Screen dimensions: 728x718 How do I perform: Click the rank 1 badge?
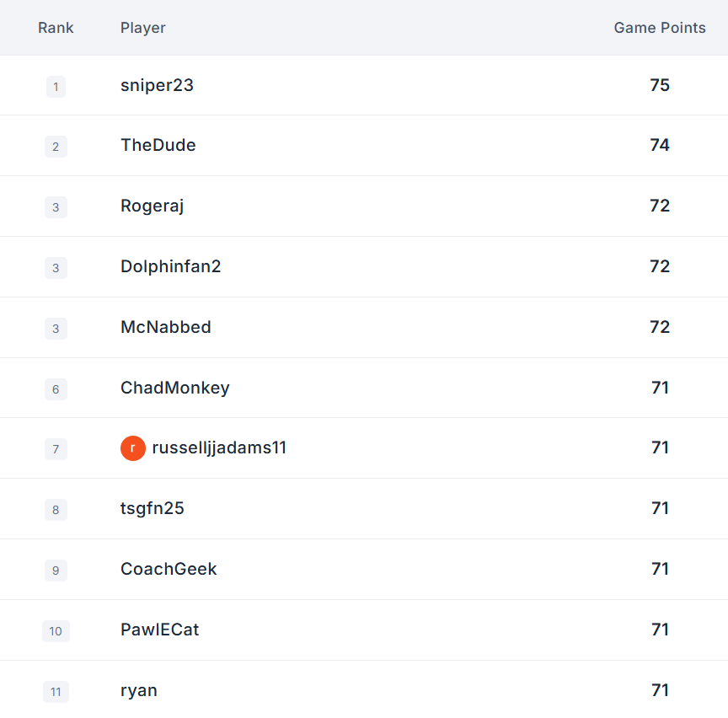(x=56, y=87)
